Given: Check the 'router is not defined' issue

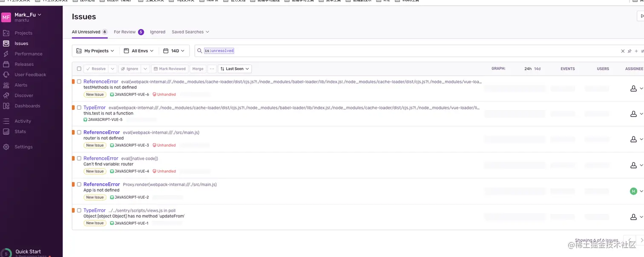Looking at the screenshot, I should 79,133.
